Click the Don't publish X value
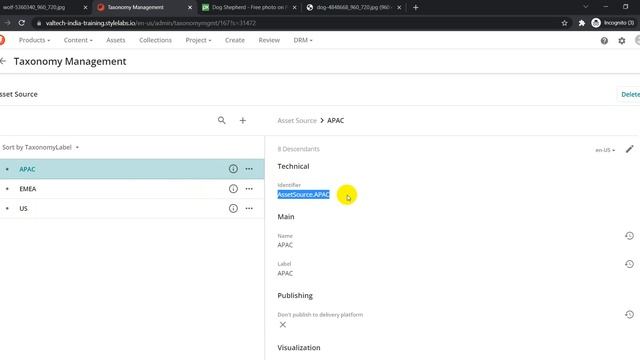 [x=282, y=325]
